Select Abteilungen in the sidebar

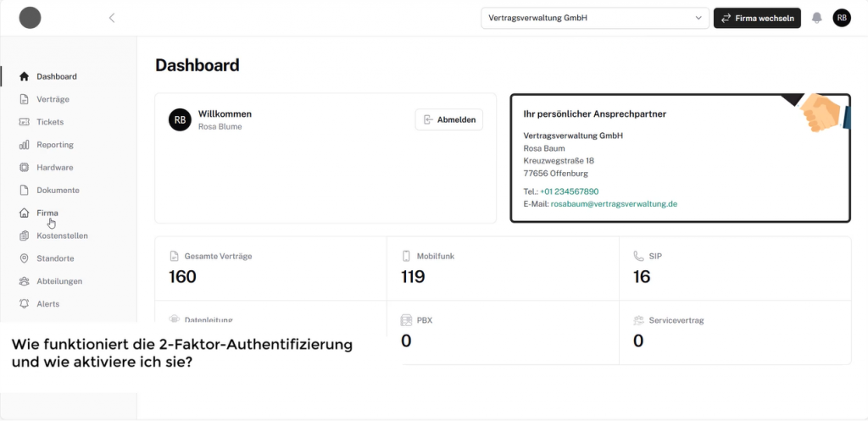click(59, 281)
